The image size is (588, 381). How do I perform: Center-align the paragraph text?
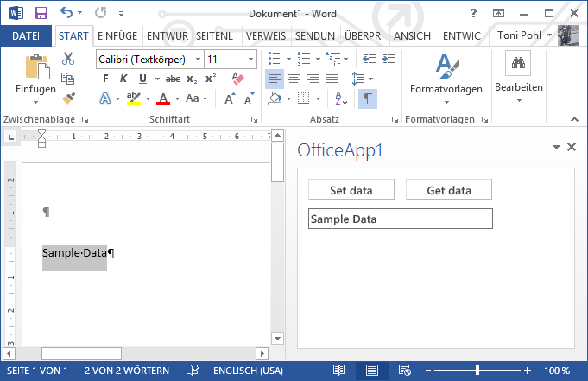click(293, 79)
